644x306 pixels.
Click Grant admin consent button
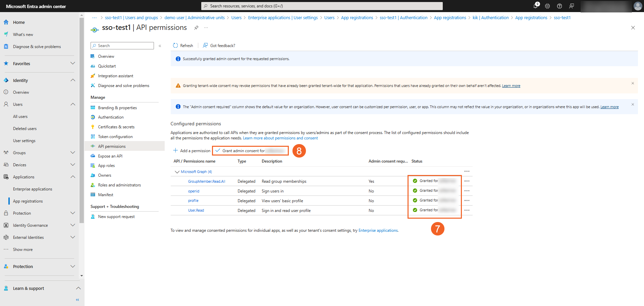[x=250, y=151]
